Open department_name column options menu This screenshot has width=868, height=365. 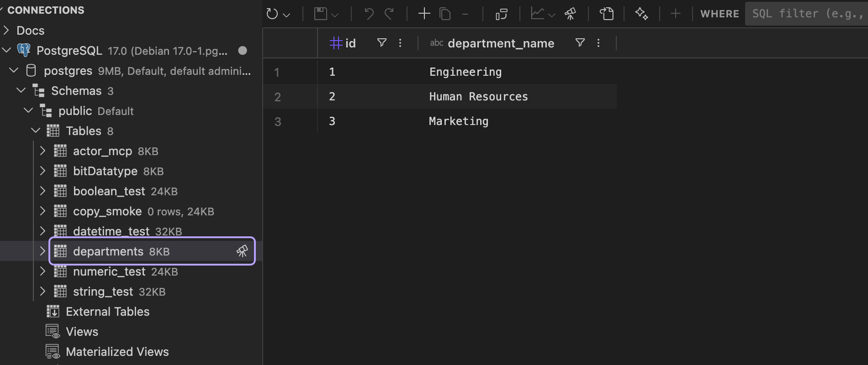tap(598, 43)
